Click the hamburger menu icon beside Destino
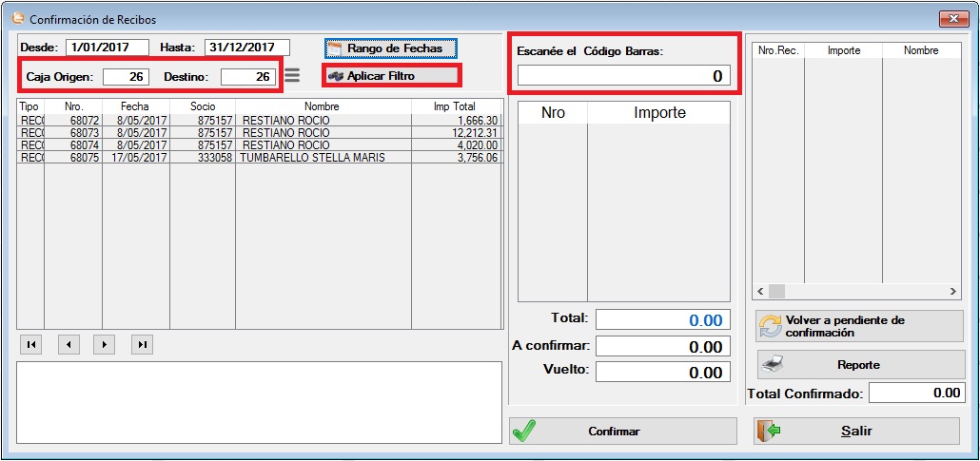Viewport: 980px width, 461px height. pyautogui.click(x=292, y=75)
